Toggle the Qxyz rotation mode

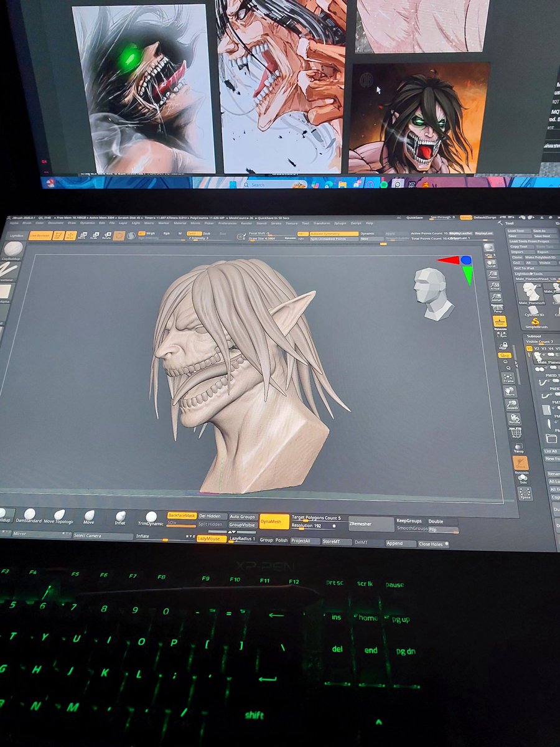pos(504,355)
